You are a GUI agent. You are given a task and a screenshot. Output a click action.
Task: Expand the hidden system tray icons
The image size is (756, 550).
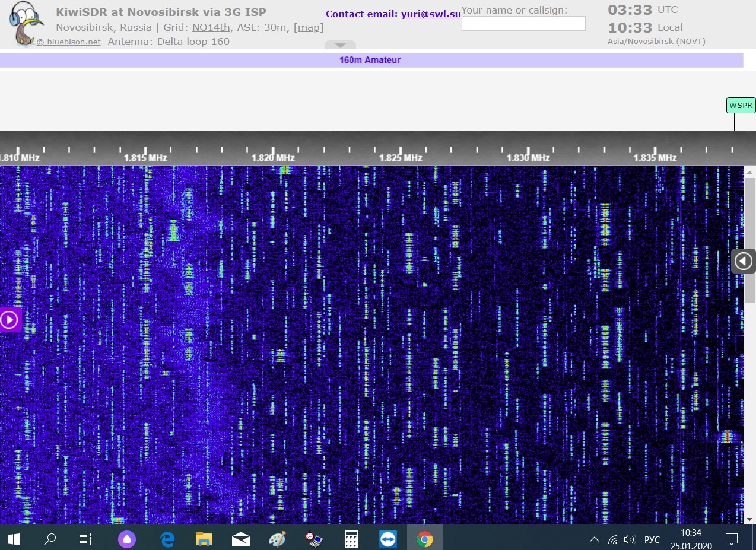(594, 539)
